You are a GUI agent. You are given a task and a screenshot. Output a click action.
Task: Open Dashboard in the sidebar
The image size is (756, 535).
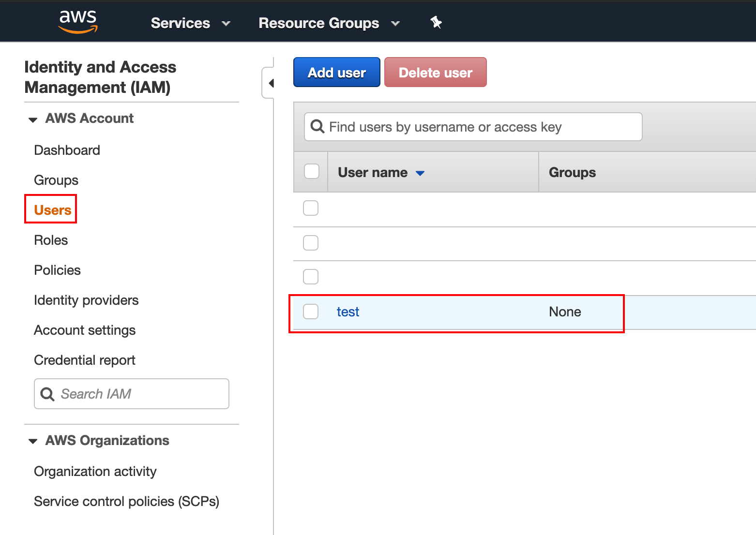67,150
